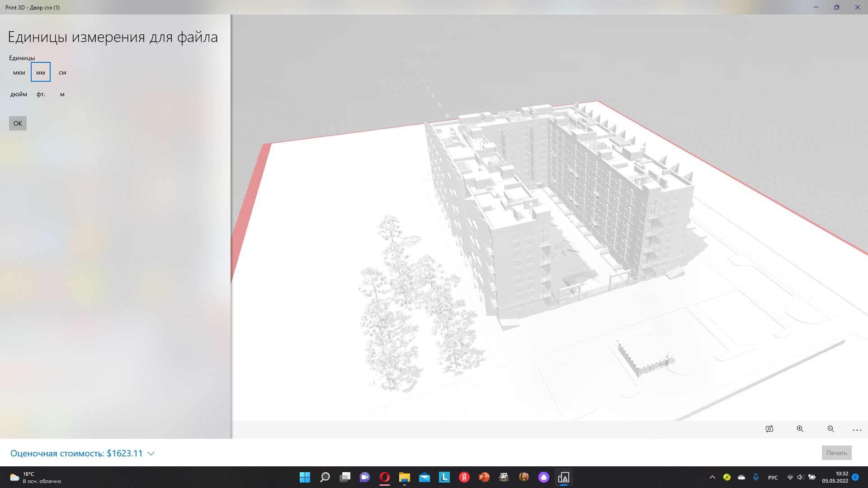Select см units option

click(x=62, y=73)
